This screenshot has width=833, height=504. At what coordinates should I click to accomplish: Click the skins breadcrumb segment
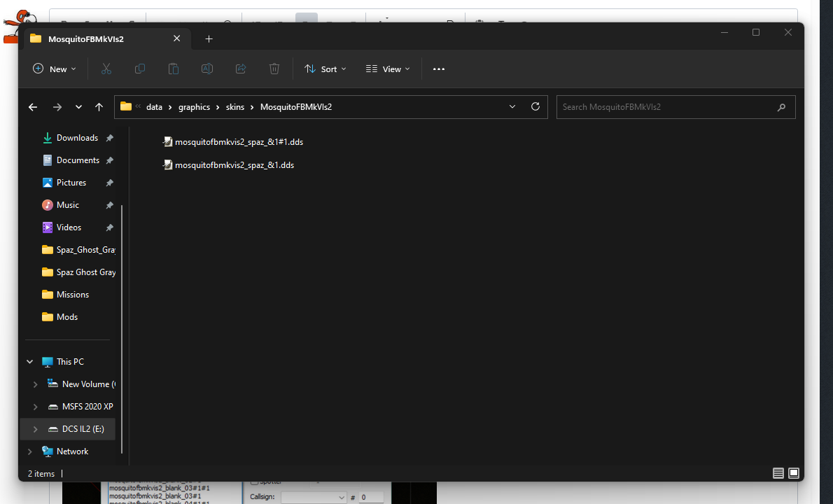click(234, 106)
